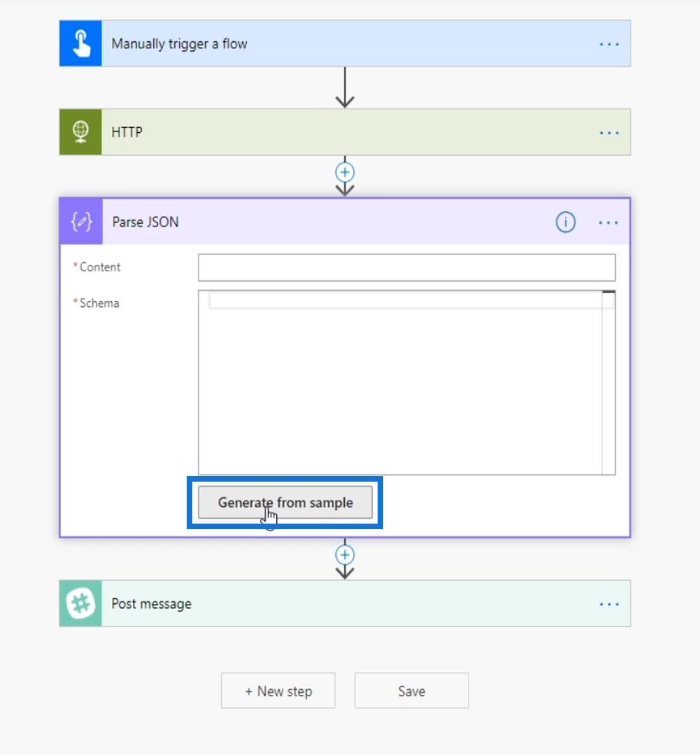Click the Manually trigger a flow hand icon
This screenshot has width=700, height=755.
click(80, 43)
